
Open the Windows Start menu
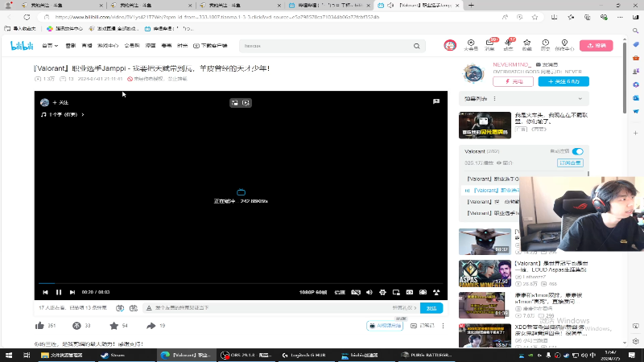click(9, 355)
